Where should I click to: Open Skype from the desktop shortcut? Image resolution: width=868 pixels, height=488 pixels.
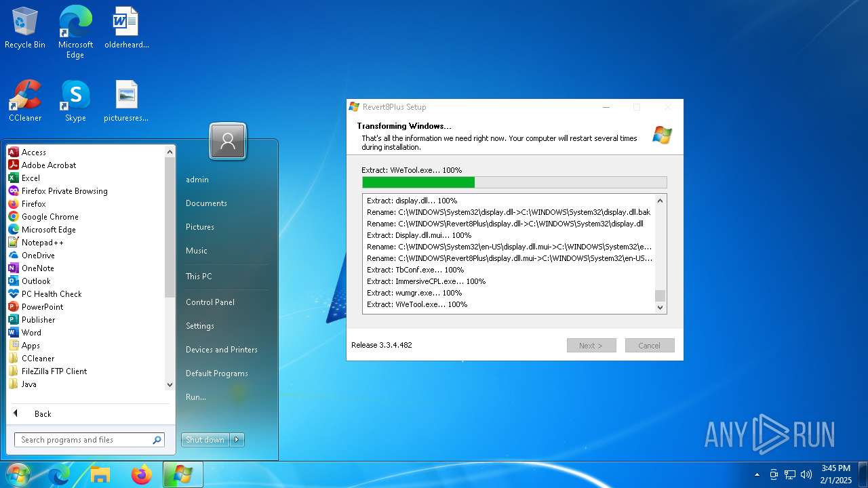tap(75, 101)
